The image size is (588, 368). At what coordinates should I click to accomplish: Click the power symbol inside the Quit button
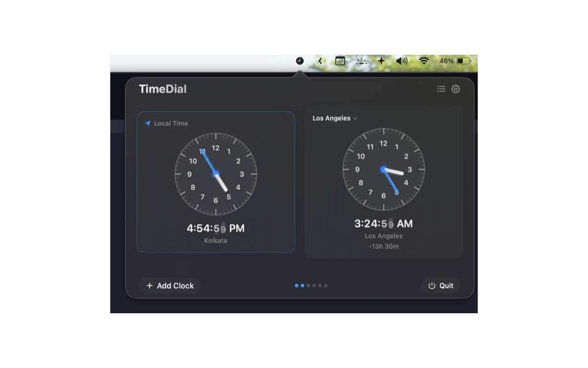(431, 285)
